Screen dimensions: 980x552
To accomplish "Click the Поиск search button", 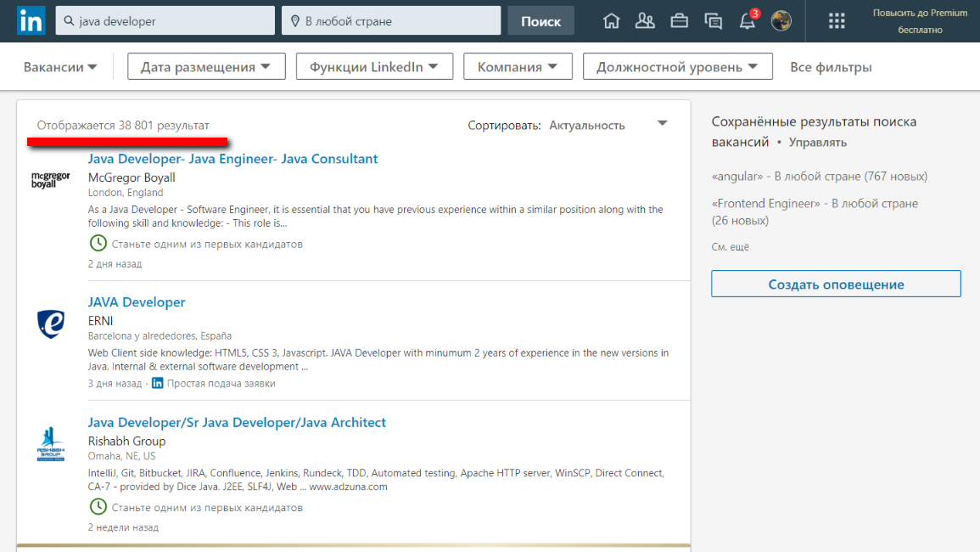I will [x=540, y=20].
